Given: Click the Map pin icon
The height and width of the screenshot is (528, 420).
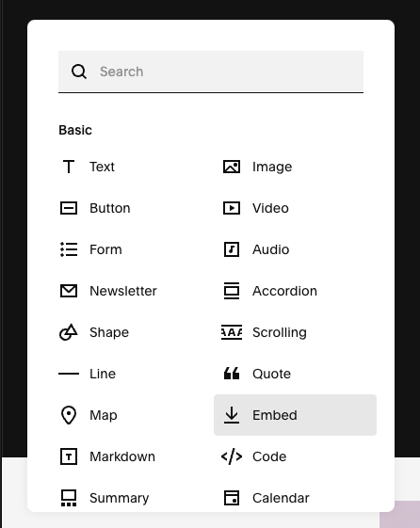Looking at the screenshot, I should (x=69, y=415).
